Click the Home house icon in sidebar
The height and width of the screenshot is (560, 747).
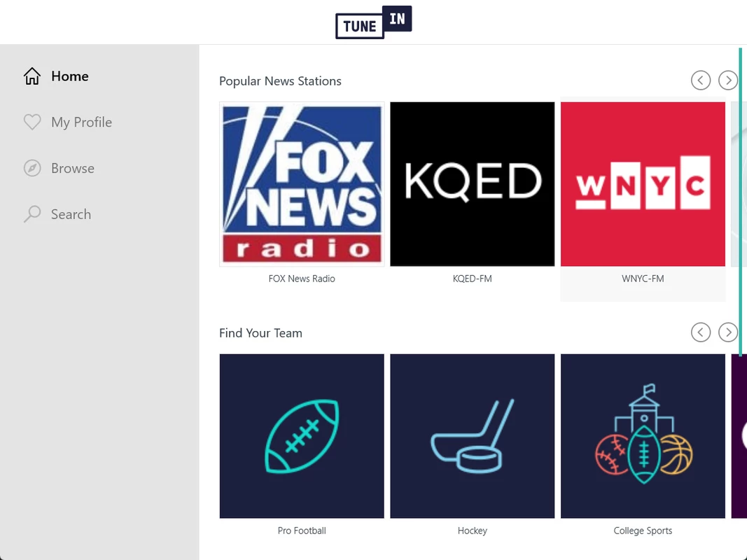click(32, 76)
